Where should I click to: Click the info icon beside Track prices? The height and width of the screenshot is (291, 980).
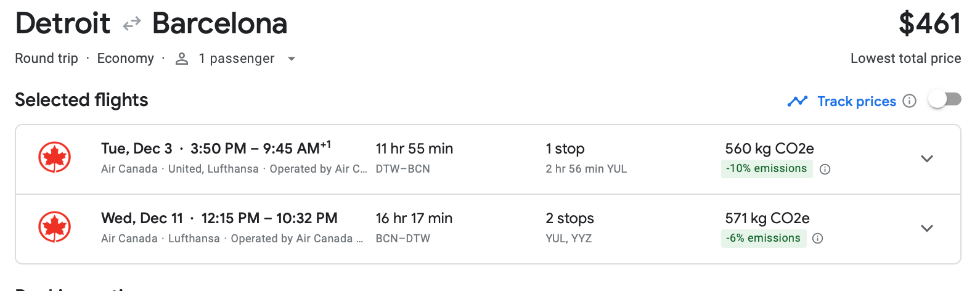pyautogui.click(x=909, y=101)
